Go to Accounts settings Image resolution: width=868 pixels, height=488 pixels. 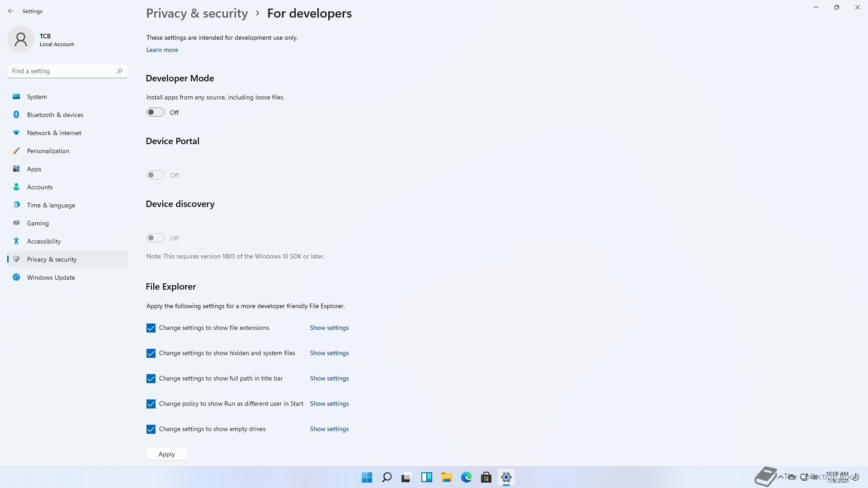pyautogui.click(x=68, y=187)
